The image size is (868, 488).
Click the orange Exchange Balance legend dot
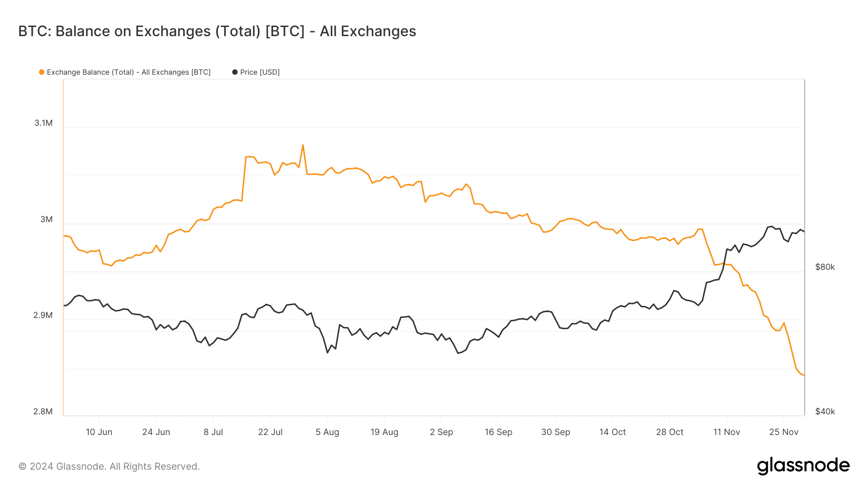pos(42,72)
